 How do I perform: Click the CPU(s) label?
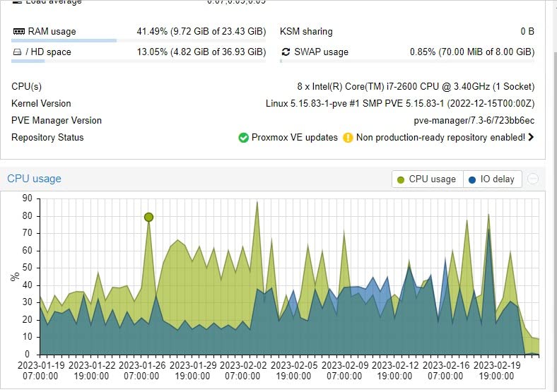click(x=26, y=86)
